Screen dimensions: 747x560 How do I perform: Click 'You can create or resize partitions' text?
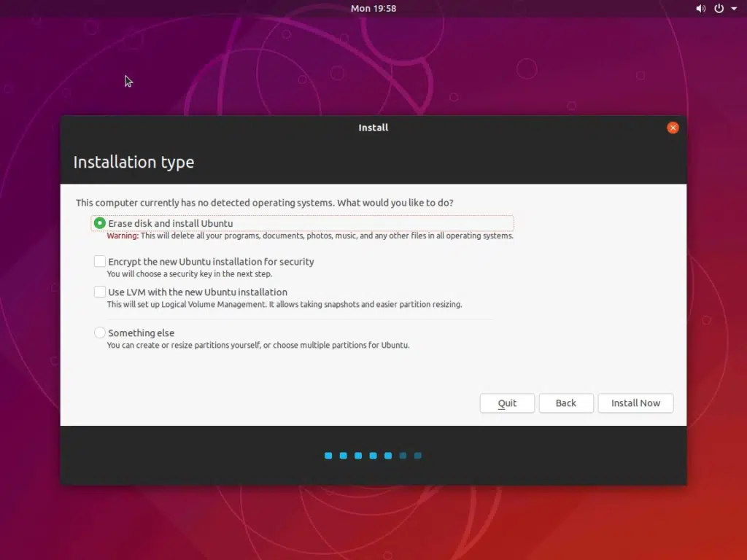point(258,345)
